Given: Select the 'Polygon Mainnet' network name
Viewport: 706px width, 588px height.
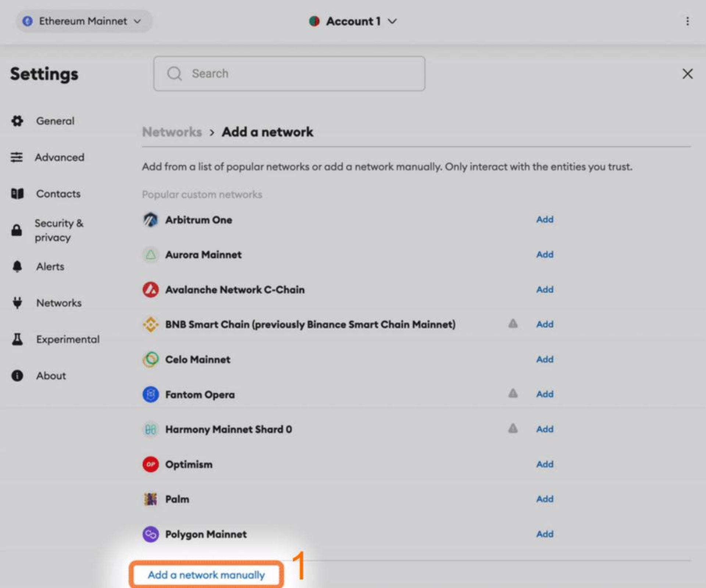Looking at the screenshot, I should point(206,534).
